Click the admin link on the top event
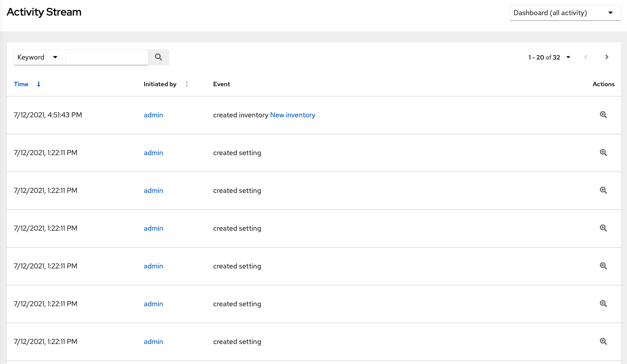 coord(153,115)
